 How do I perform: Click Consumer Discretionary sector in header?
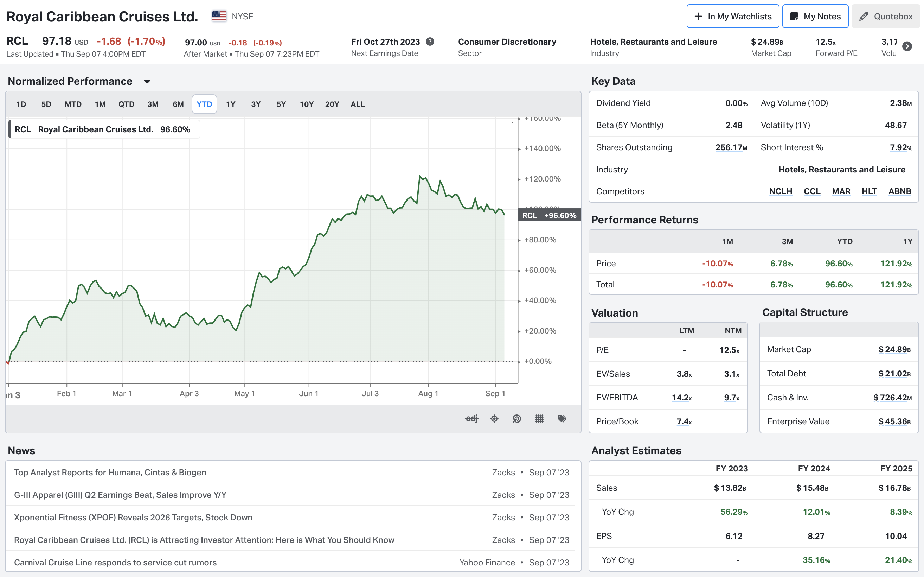507,42
